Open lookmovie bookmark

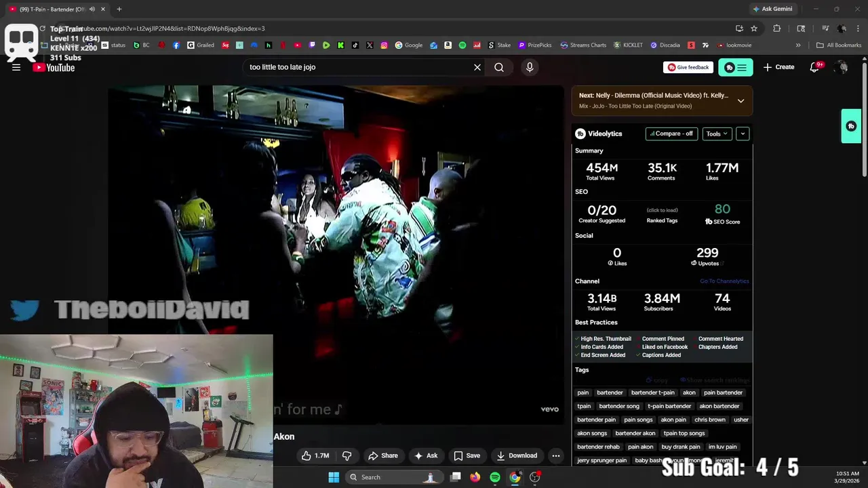tap(734, 45)
